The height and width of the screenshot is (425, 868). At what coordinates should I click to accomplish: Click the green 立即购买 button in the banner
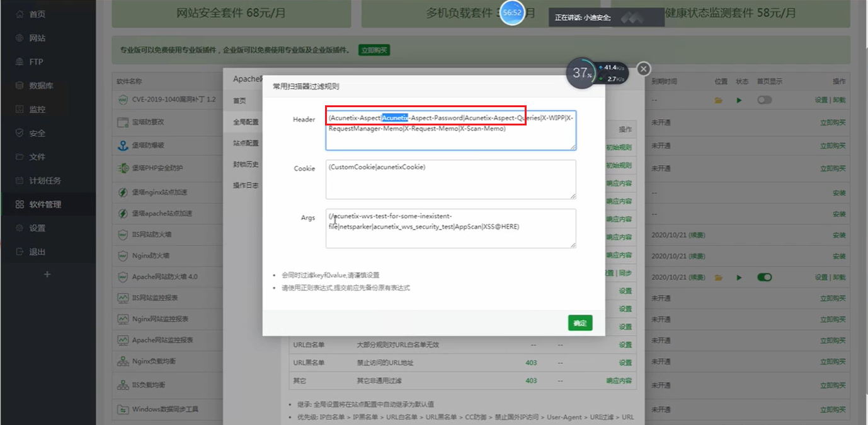click(374, 50)
